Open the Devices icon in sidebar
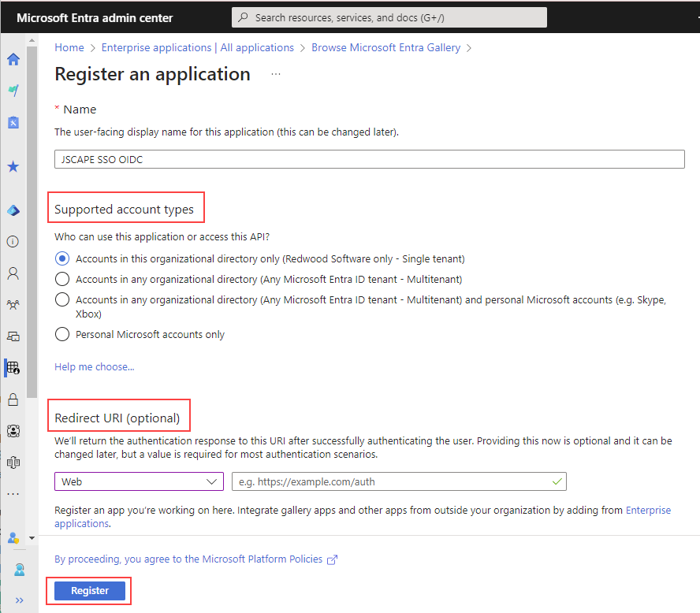This screenshot has height=613, width=700. tap(13, 336)
